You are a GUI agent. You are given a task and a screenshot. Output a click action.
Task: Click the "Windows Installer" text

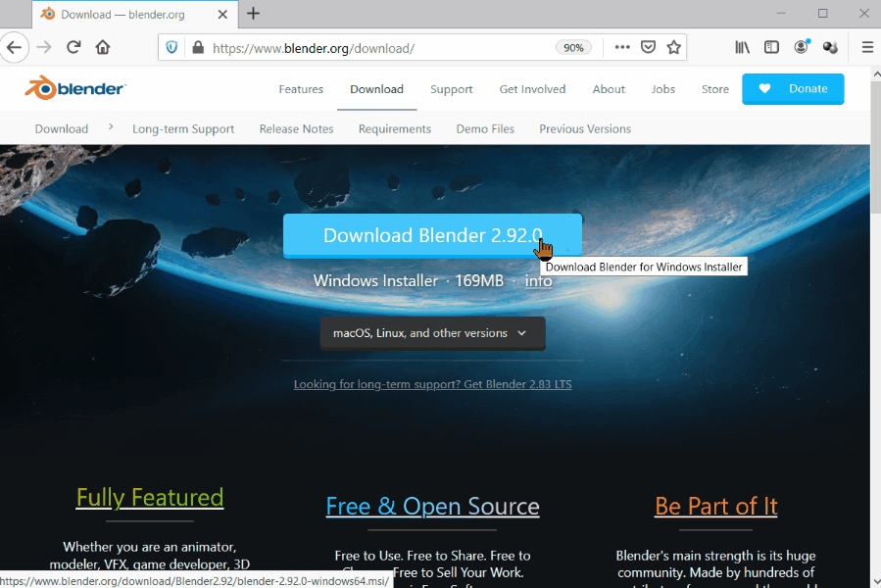[375, 280]
